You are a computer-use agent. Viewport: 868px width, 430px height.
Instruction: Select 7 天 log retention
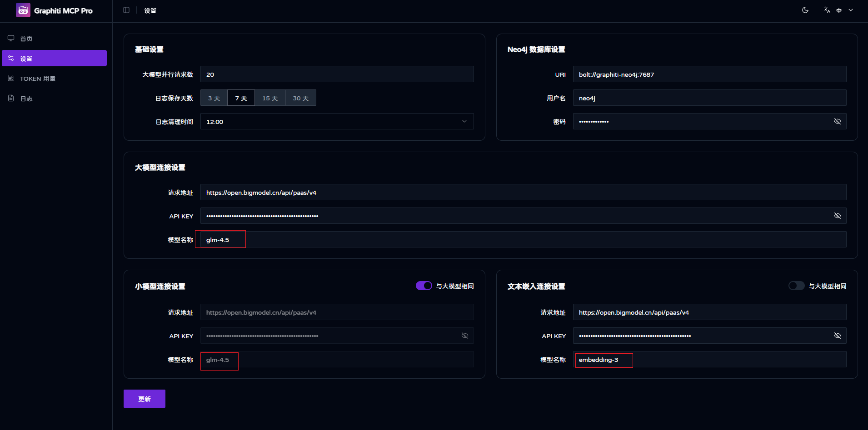click(241, 98)
